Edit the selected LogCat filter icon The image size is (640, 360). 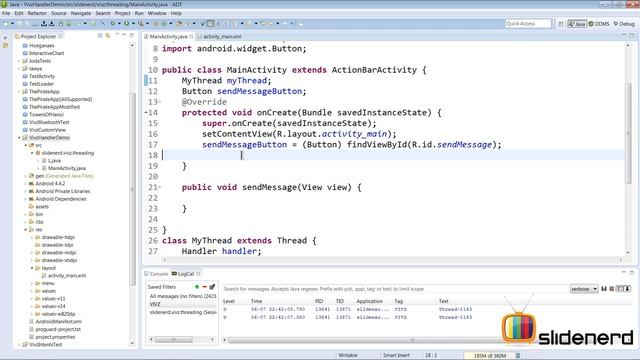pyautogui.click(x=212, y=287)
